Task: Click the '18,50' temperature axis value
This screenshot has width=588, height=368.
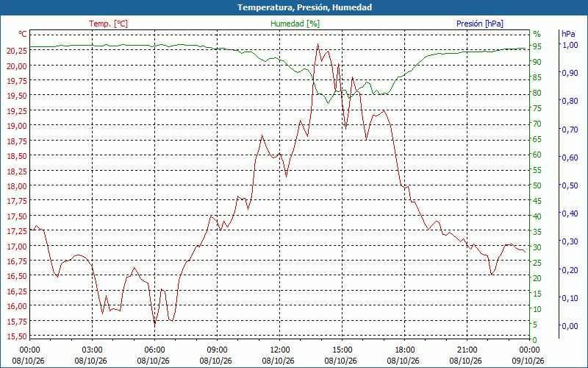Action: click(x=17, y=156)
